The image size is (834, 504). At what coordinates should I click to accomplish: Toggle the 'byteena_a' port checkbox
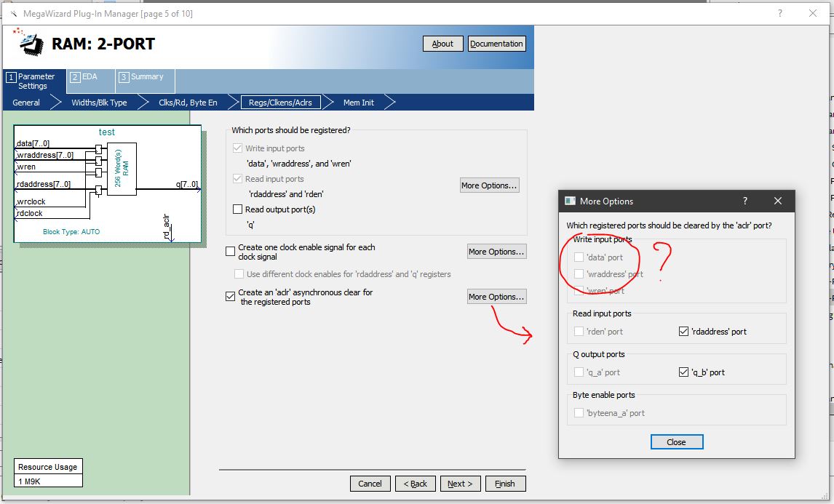(x=579, y=413)
